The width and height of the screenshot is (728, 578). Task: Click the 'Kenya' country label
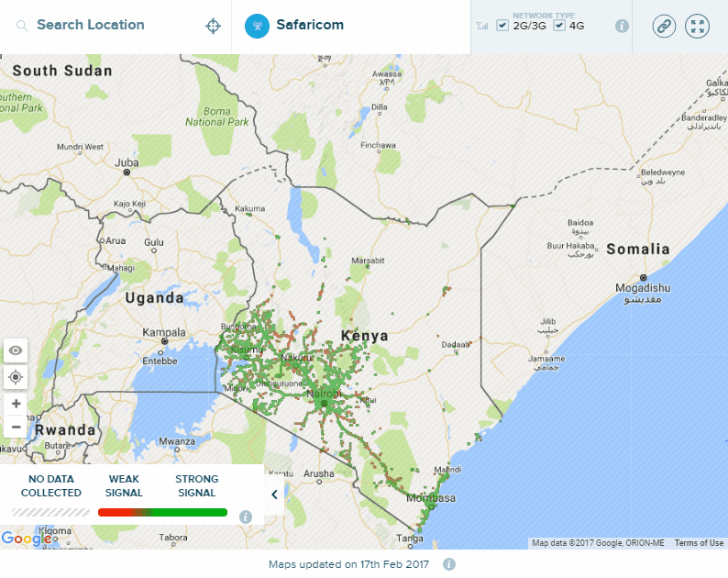(365, 336)
